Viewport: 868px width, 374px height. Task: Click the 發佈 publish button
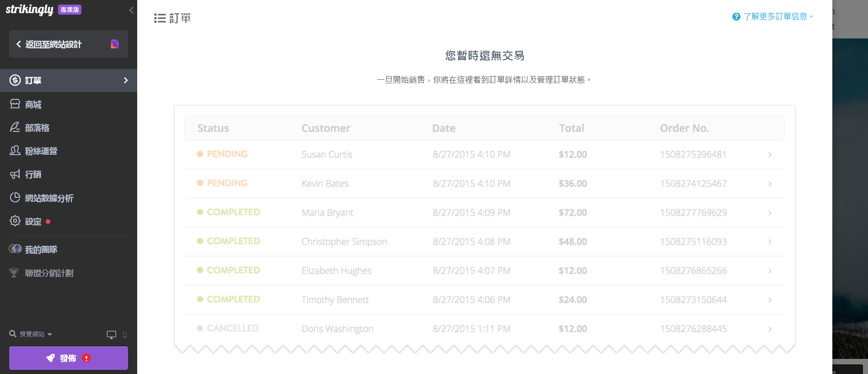click(x=69, y=358)
